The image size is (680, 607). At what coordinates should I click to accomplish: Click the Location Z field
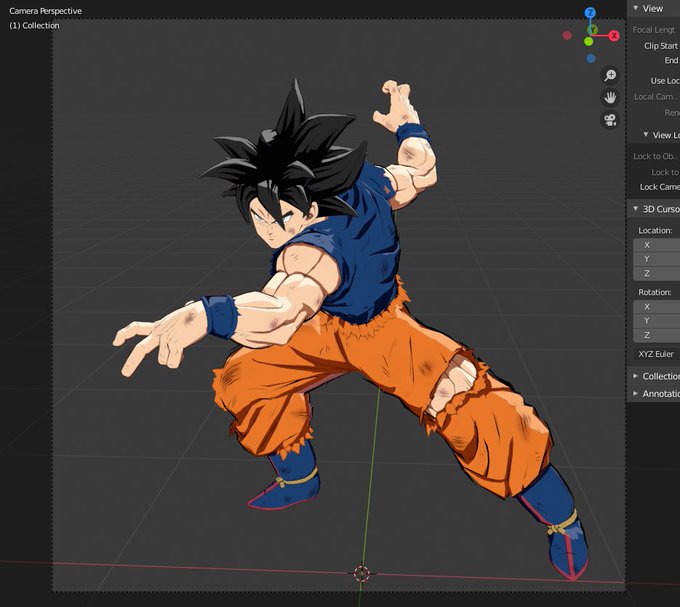[x=657, y=273]
